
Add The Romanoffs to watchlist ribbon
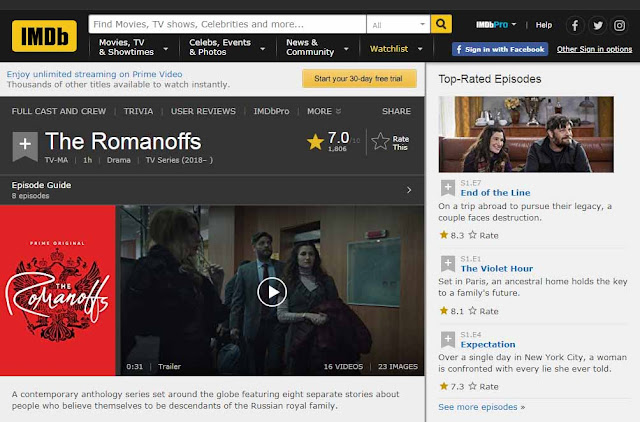tap(25, 146)
